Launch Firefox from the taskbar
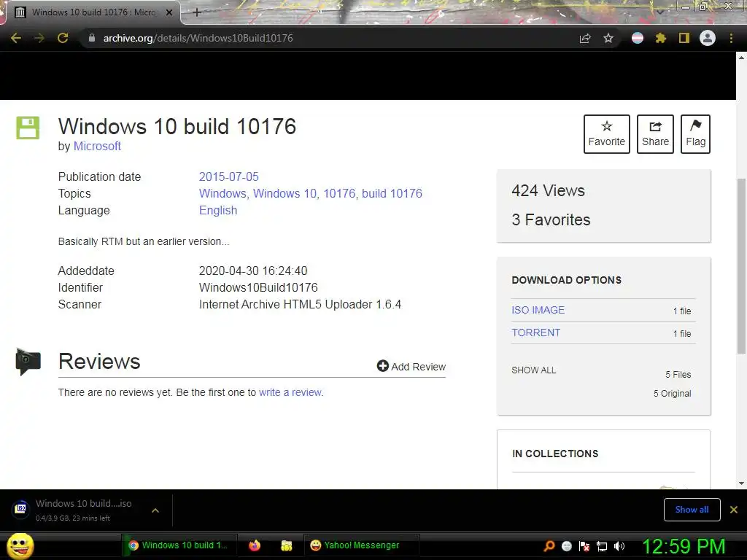Viewport: 747px width, 560px height. [255, 545]
